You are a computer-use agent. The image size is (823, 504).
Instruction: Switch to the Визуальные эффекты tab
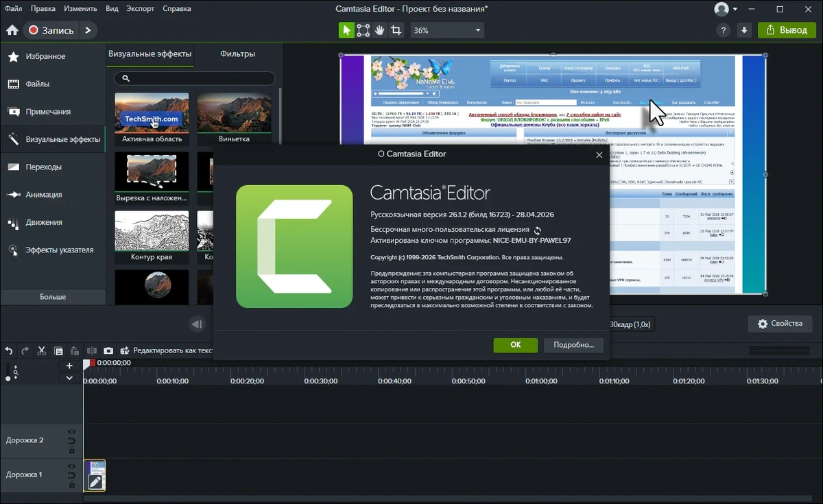point(150,53)
